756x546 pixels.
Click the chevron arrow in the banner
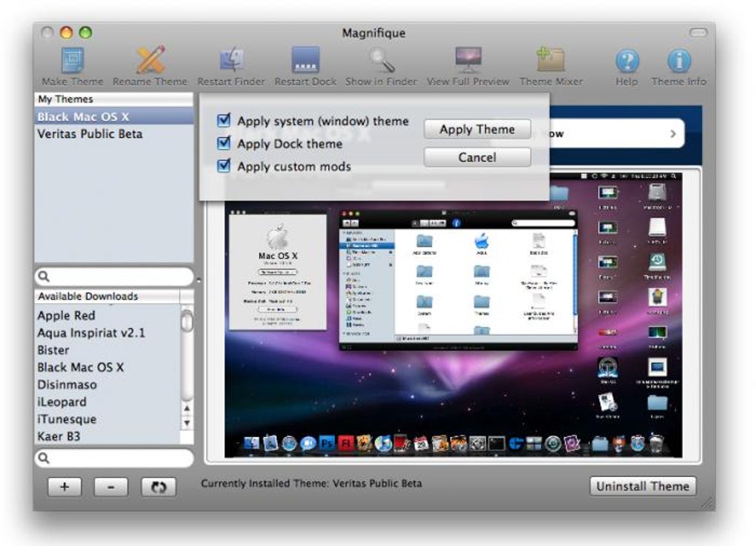coord(673,133)
